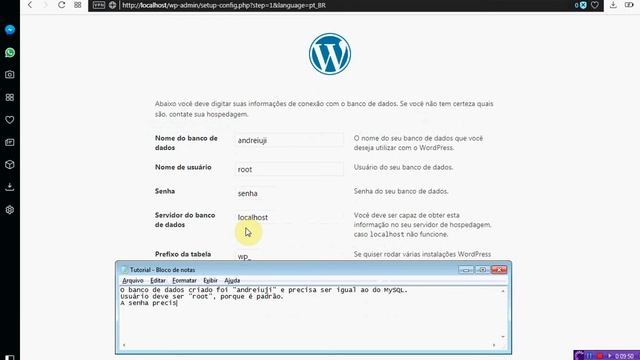Image resolution: width=640 pixels, height=360 pixels.
Task: Reload the page with the refresh icon
Action: pyautogui.click(x=61, y=5)
